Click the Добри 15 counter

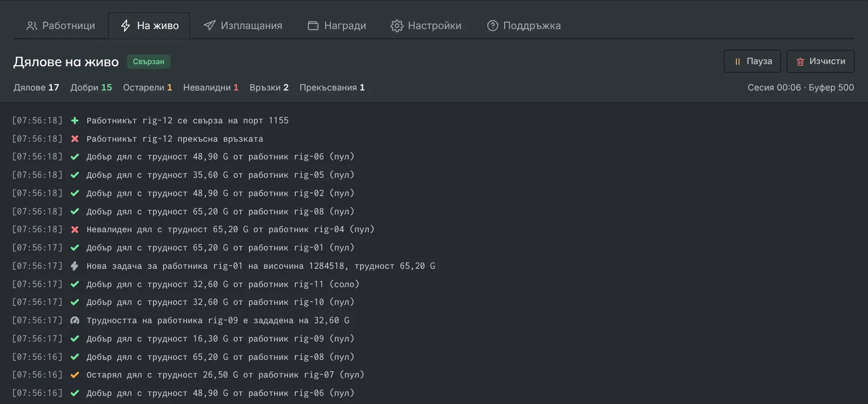[x=91, y=87]
